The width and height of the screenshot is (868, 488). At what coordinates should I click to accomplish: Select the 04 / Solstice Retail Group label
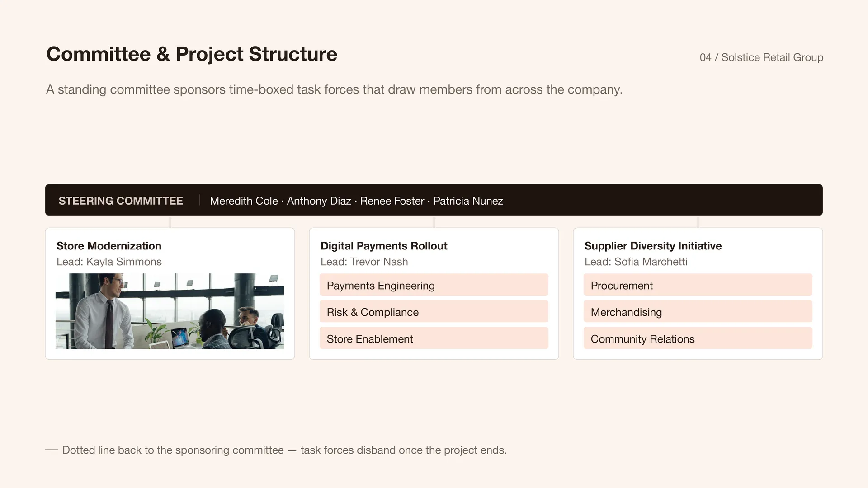point(761,57)
